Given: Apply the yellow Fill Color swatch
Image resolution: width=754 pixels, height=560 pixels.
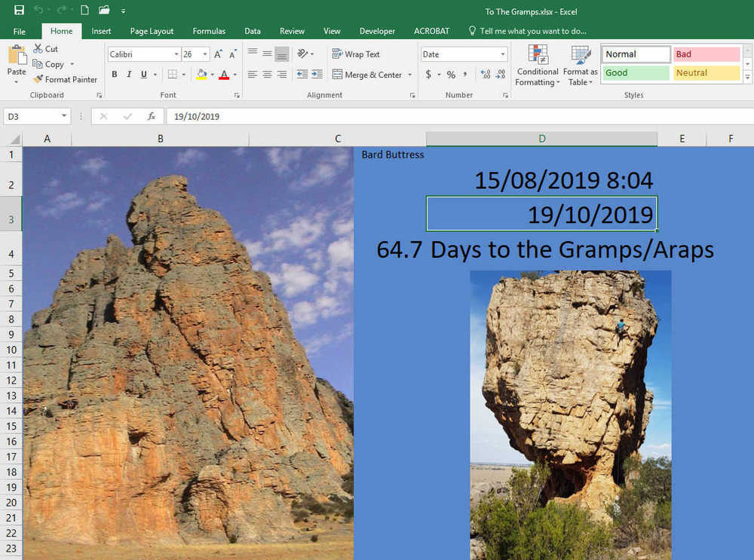Looking at the screenshot, I should 201,75.
